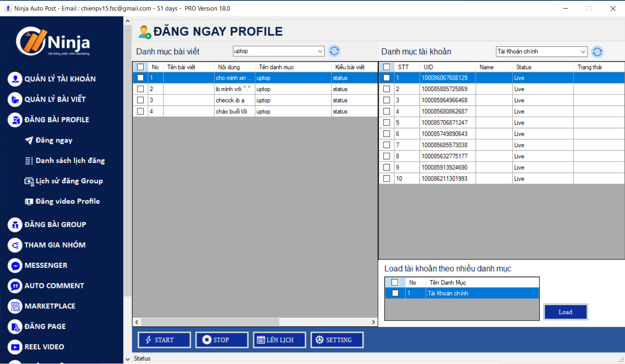
Task: Click the Đăng bài Profile sidebar icon
Action: pyautogui.click(x=15, y=120)
